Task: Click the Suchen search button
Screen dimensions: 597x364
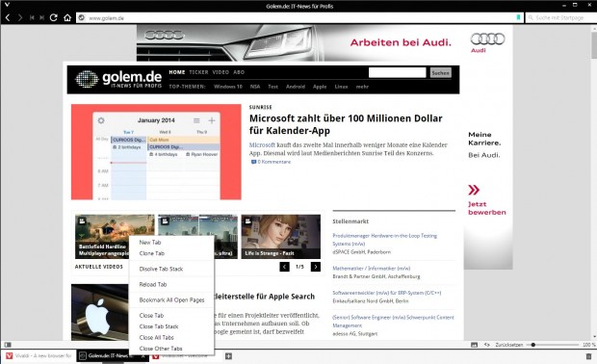Action: pos(440,73)
